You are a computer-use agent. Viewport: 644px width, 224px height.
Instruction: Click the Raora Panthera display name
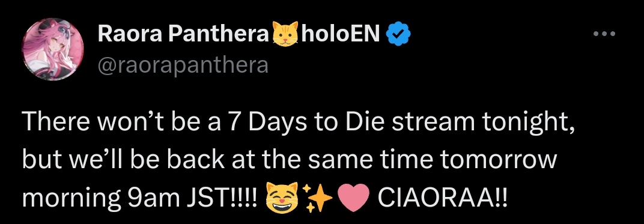click(183, 34)
